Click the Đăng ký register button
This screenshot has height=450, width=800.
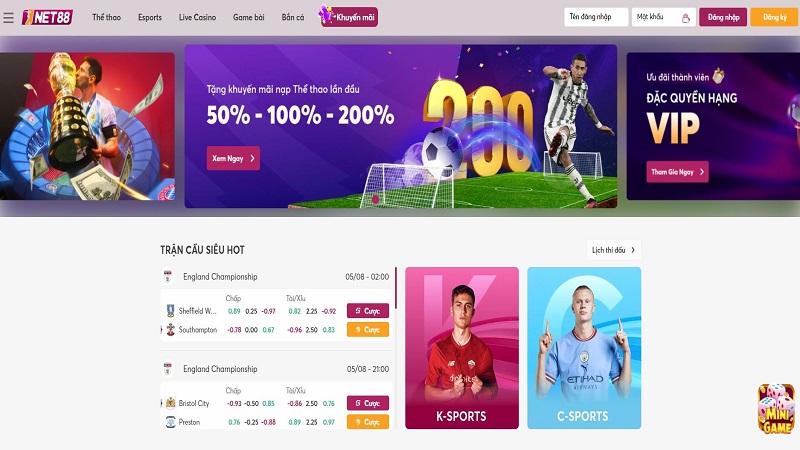[774, 17]
